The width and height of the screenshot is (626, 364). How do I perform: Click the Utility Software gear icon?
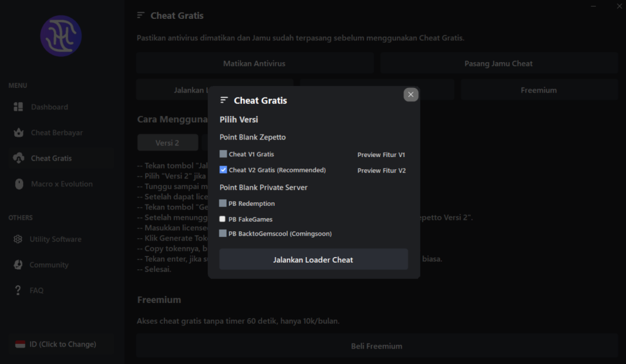(18, 239)
